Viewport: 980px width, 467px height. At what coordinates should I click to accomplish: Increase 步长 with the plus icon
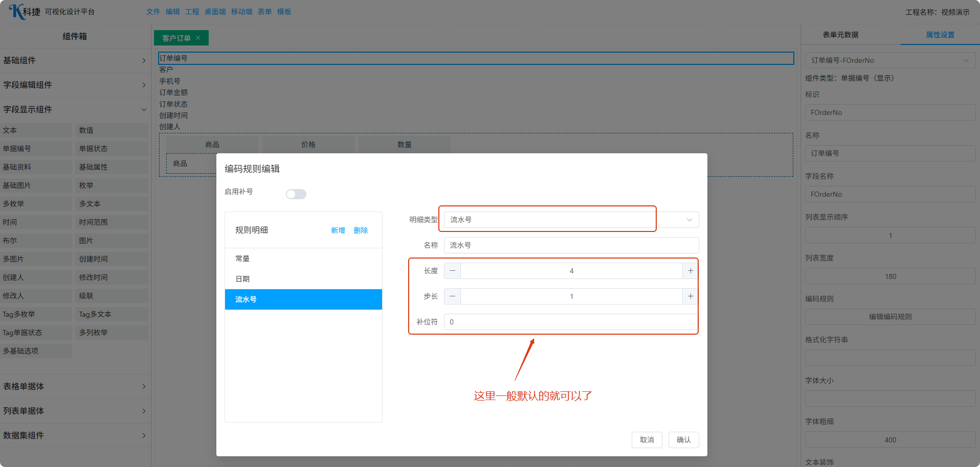pyautogui.click(x=691, y=296)
